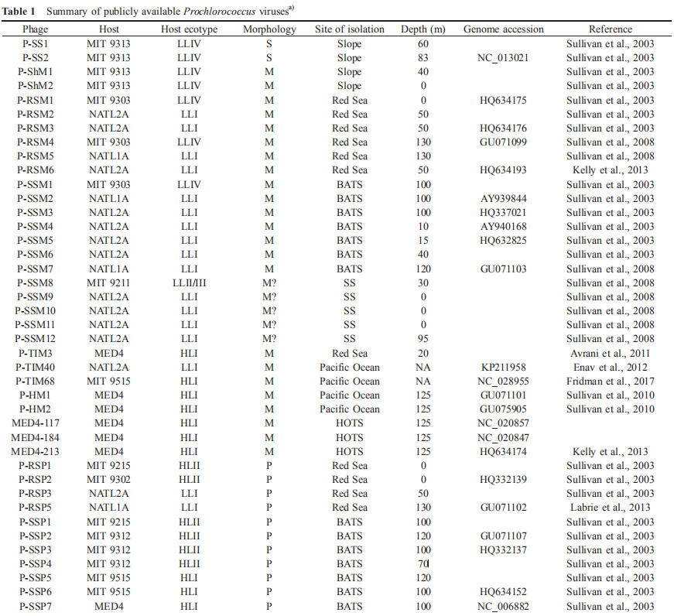Follow the KP211958 accession link
Viewport: 674px width, 616px height.
click(x=503, y=367)
